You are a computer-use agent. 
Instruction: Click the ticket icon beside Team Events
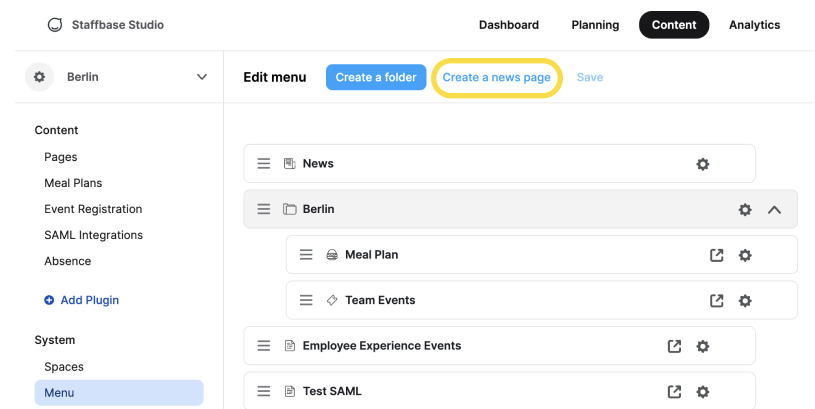332,300
